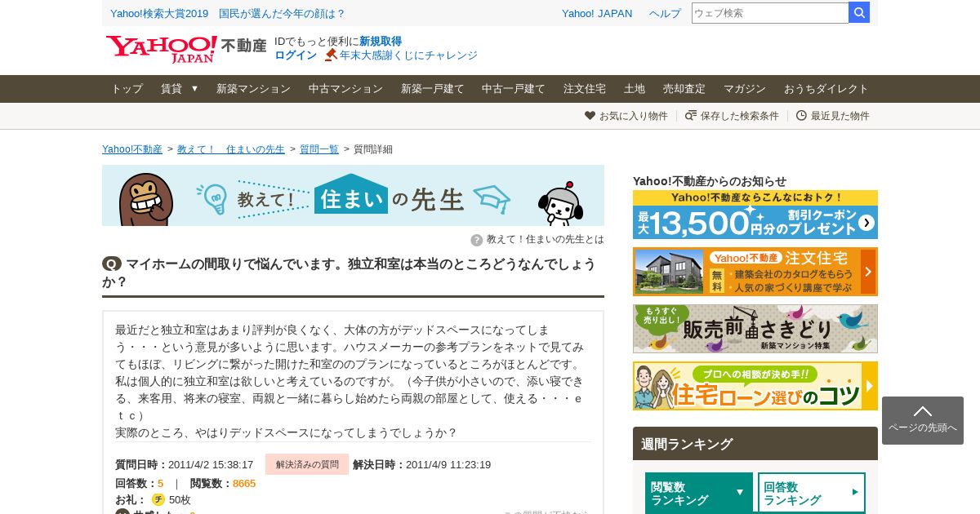Screen dimensions: 980x514
Task: Open the 中古マンション menu item
Action: [x=345, y=89]
